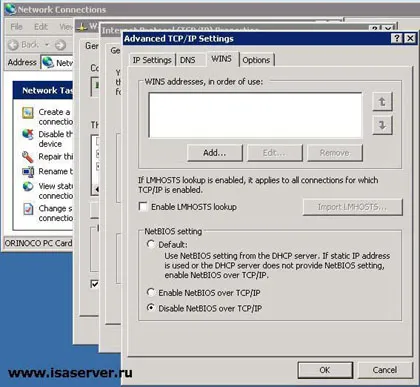Click inside the WINS addresses list box
This screenshot has height=387, width=420.
click(x=255, y=115)
